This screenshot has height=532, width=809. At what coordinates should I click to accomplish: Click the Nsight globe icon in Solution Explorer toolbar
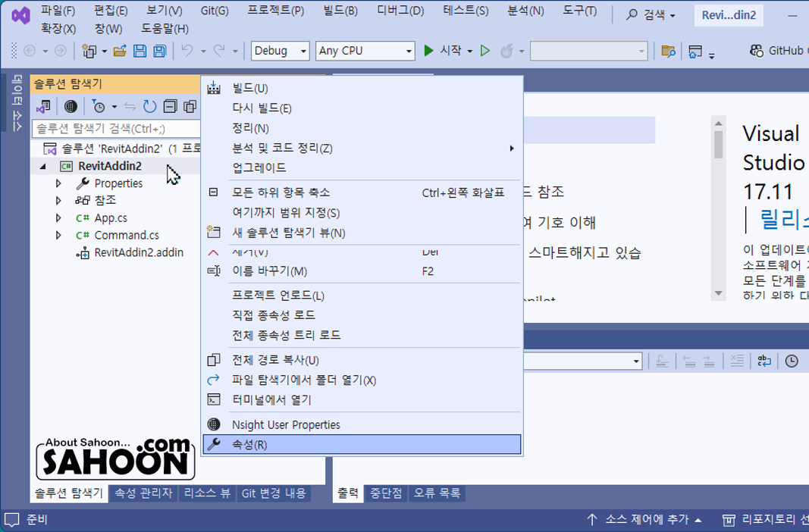coord(71,106)
